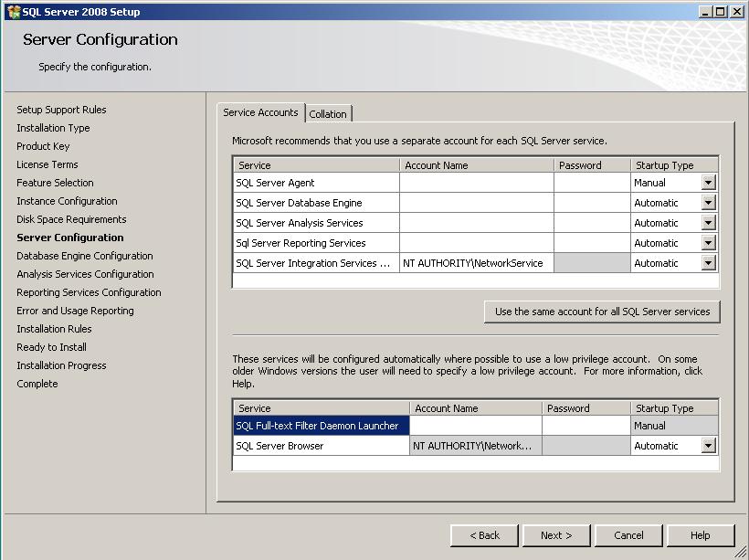Open the Help button
This screenshot has height=560, width=749.
point(701,535)
